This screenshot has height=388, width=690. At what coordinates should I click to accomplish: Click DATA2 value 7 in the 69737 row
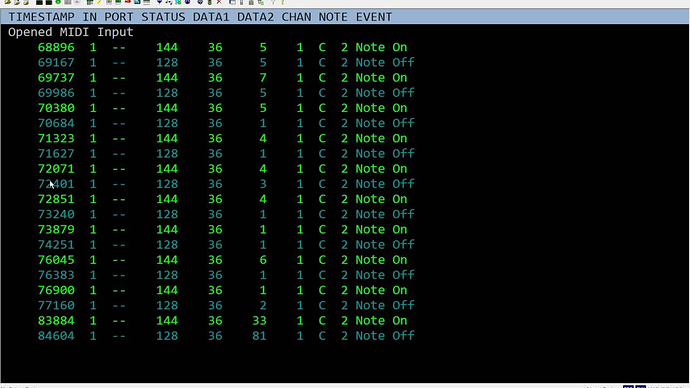(x=263, y=77)
